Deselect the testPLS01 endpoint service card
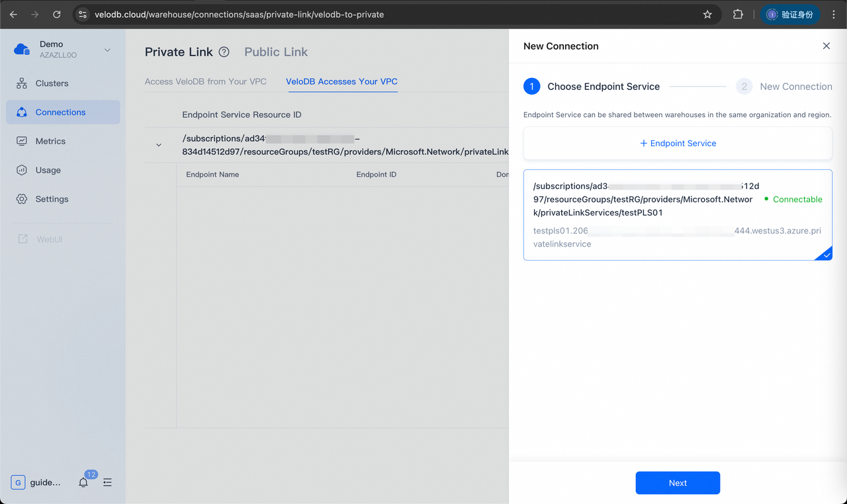 (678, 215)
